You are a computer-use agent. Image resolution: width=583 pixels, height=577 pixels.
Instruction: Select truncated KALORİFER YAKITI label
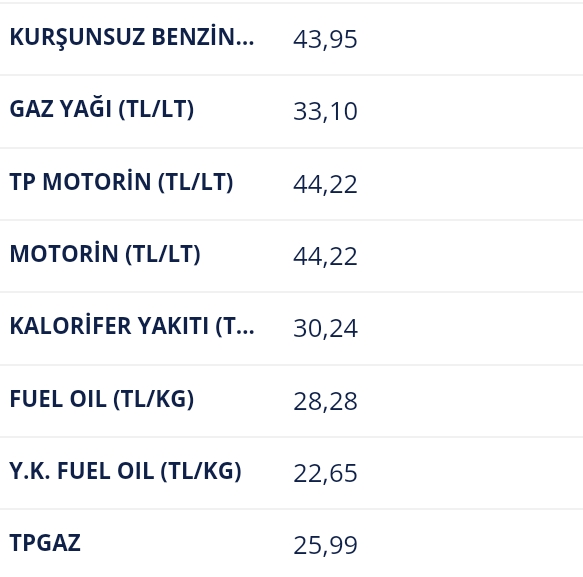click(132, 326)
